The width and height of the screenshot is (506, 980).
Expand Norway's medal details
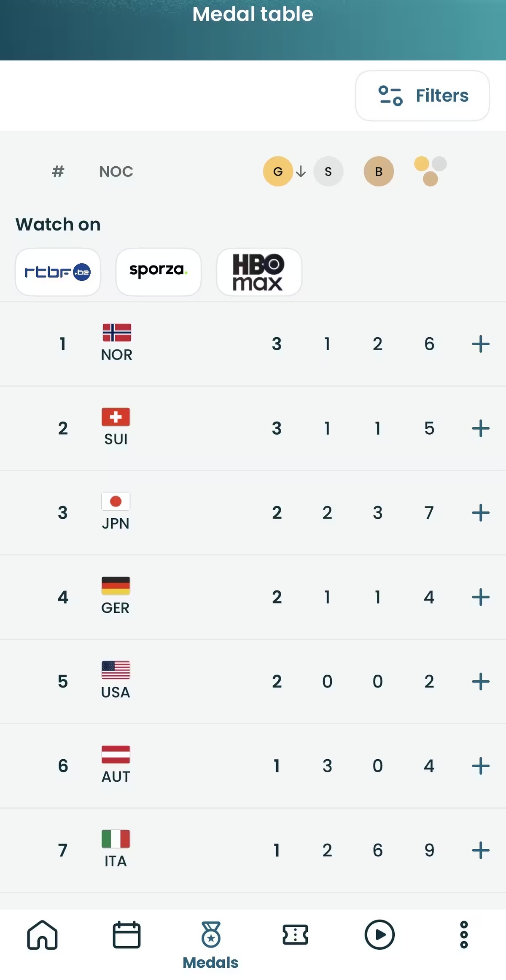[481, 344]
